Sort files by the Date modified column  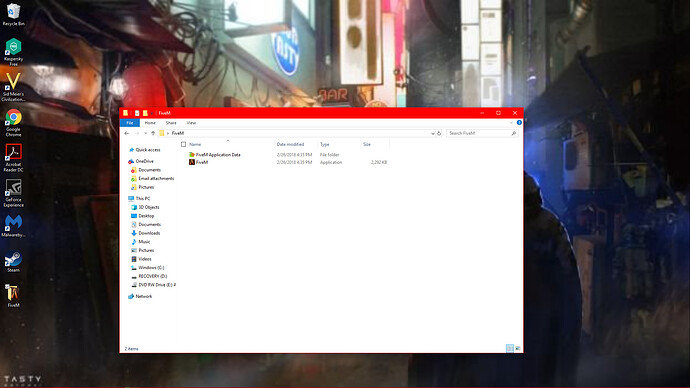pos(290,144)
